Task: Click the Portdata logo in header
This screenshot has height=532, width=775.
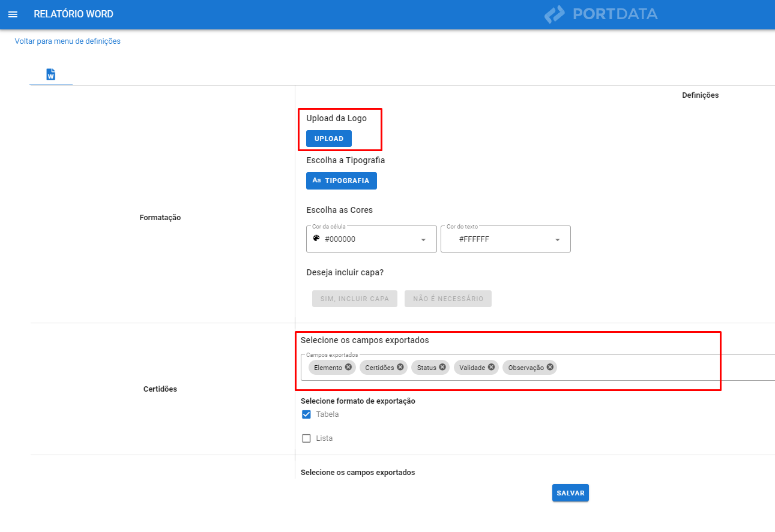Action: pyautogui.click(x=601, y=14)
